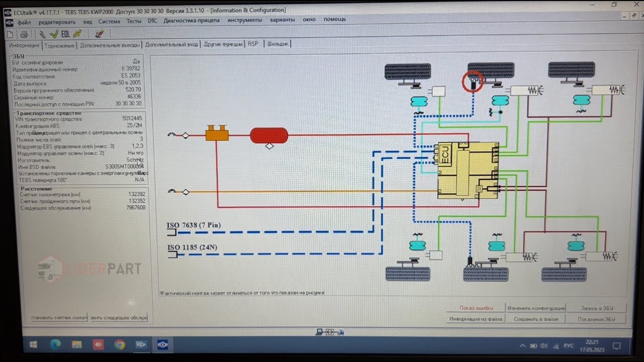The width and height of the screenshot is (644, 362).
Task: Click the new document toolbar icon
Action: (11, 34)
